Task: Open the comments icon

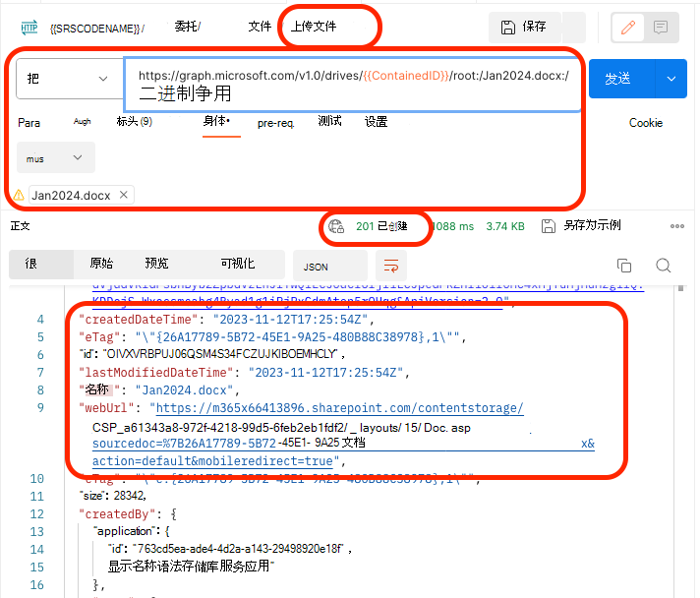Action: point(661,28)
